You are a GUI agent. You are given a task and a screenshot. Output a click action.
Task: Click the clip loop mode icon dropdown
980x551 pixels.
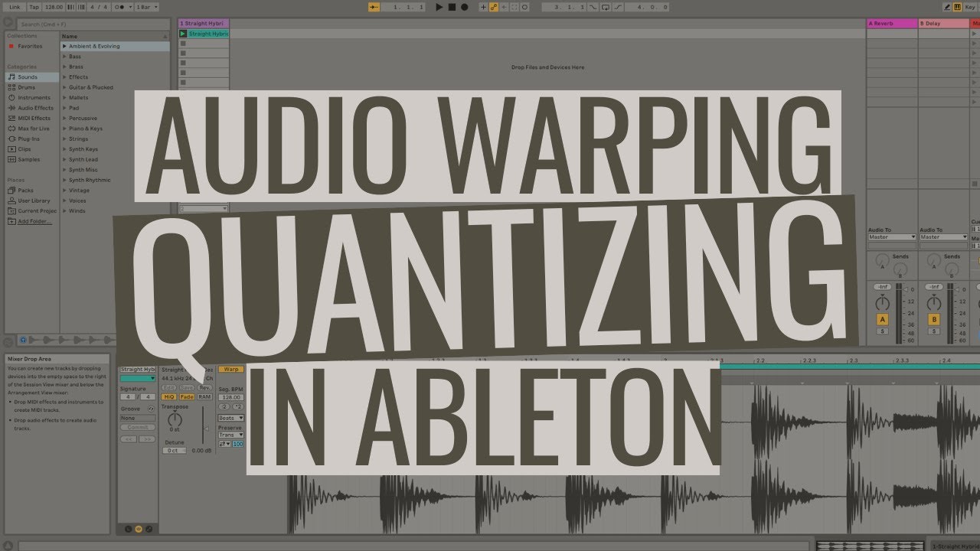pyautogui.click(x=224, y=444)
